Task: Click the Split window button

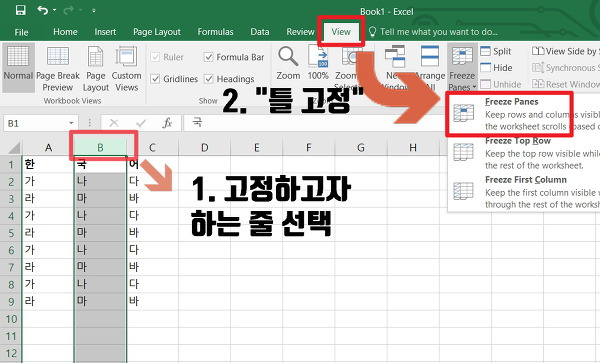Action: (496, 51)
